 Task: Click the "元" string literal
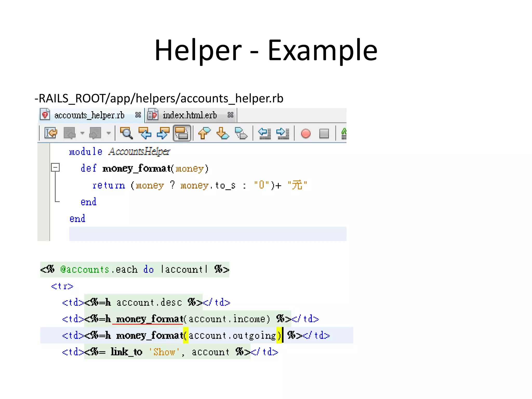click(x=297, y=185)
